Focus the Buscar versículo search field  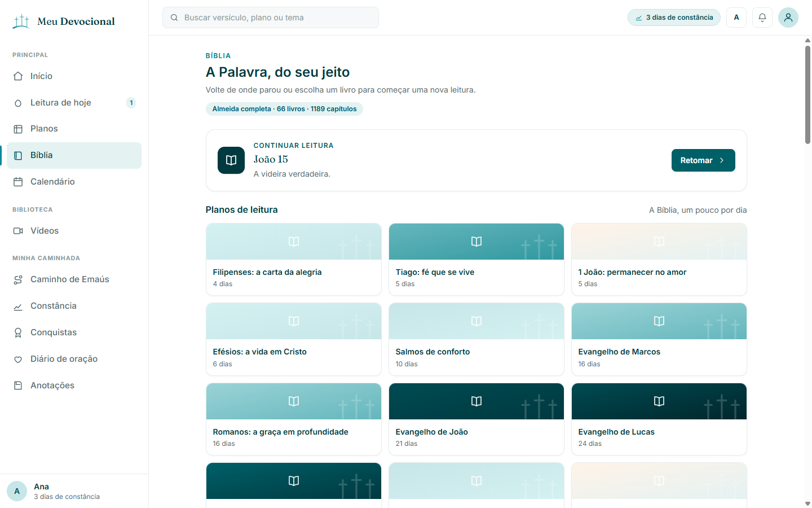[x=271, y=17]
